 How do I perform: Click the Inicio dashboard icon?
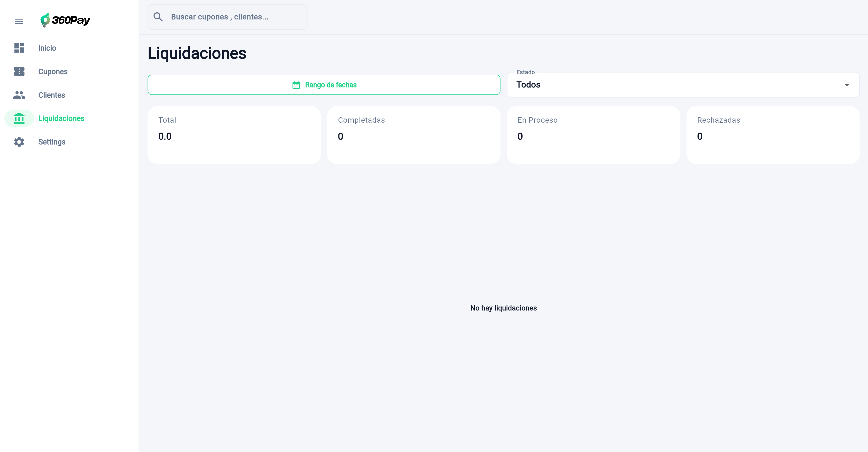(x=19, y=48)
